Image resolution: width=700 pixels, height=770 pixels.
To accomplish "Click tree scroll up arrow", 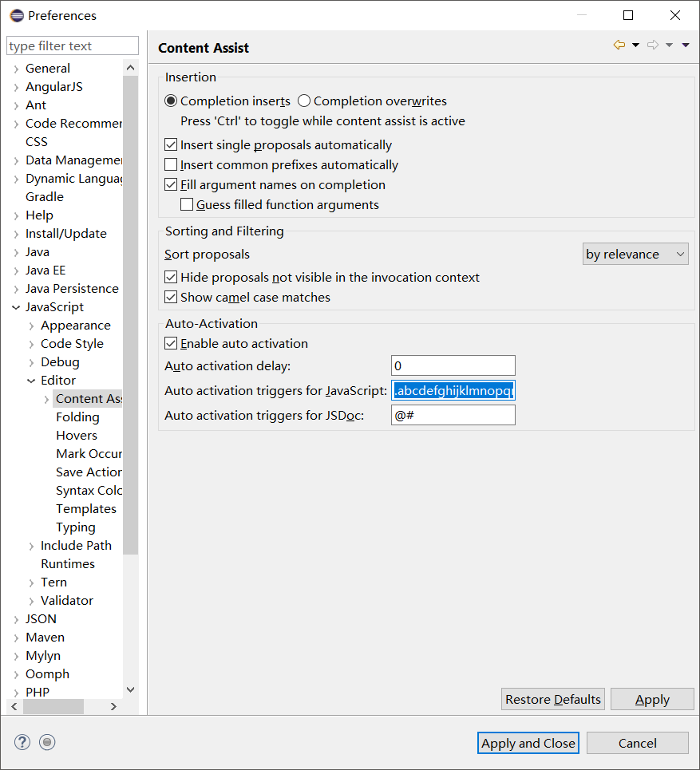I will tap(131, 68).
